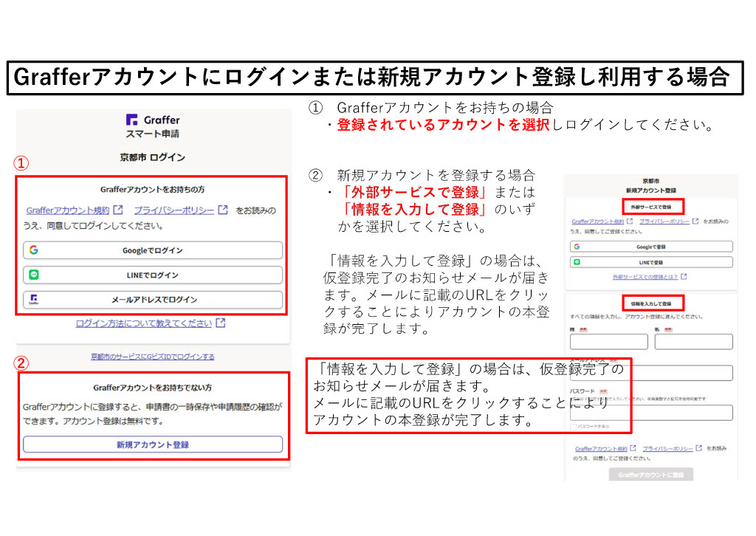Viewport: 756px width, 536px height.
Task: Click the 姓 (last name) input field
Action: 608,342
